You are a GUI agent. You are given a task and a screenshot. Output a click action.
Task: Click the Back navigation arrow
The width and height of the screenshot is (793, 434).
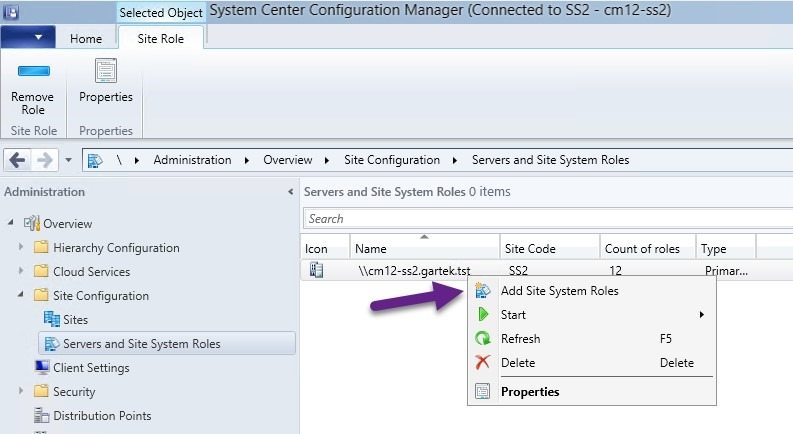pos(17,160)
